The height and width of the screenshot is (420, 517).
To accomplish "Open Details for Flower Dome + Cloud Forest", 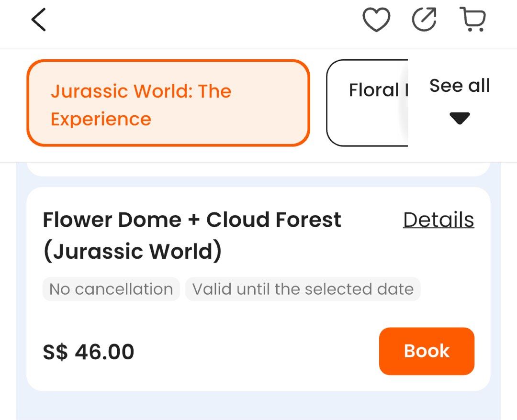I will 438,220.
